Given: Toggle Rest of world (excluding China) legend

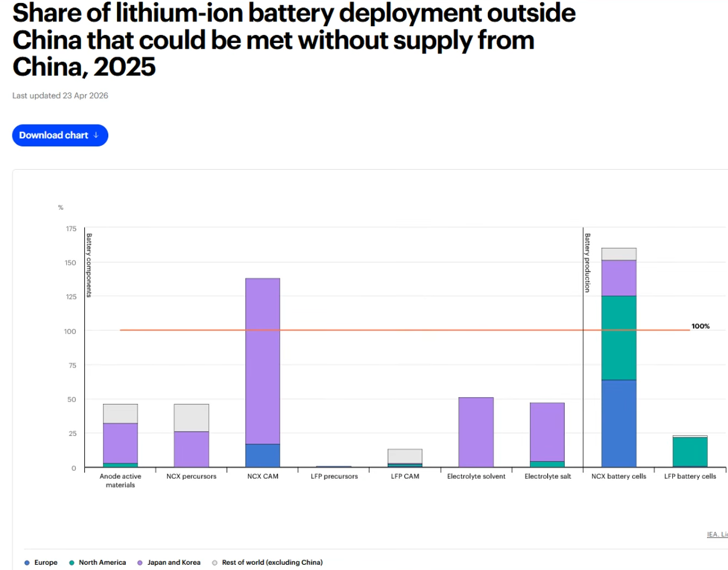Looking at the screenshot, I should tap(267, 562).
